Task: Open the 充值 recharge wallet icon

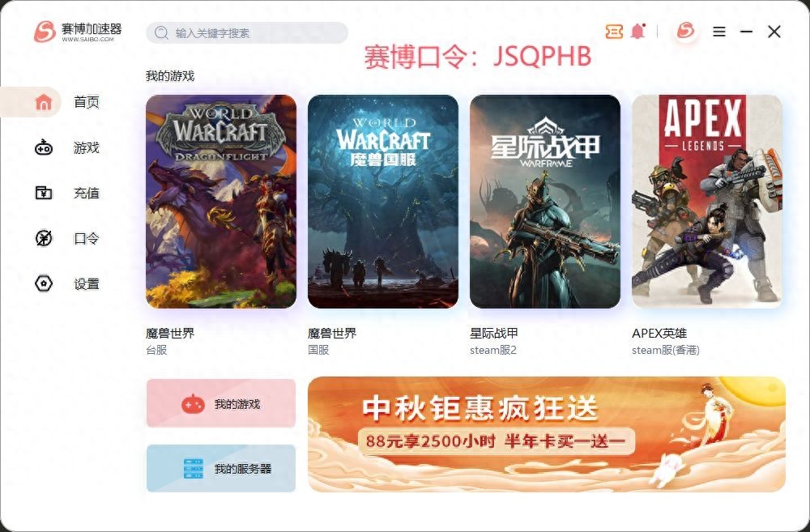Action: coord(44,193)
